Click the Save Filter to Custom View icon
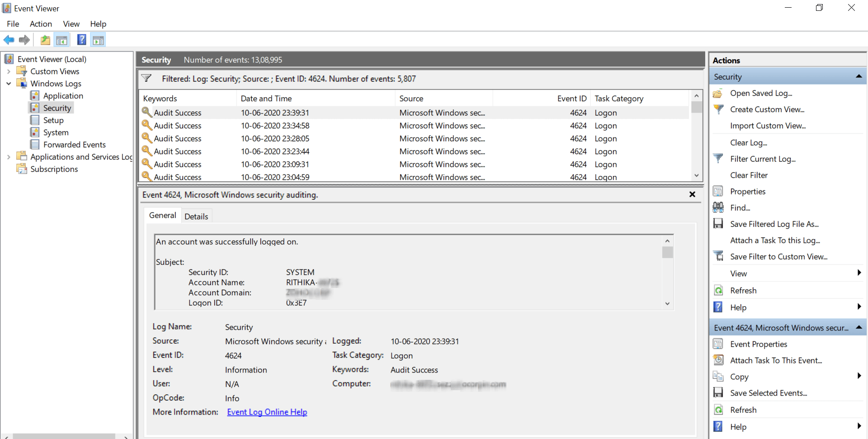The height and width of the screenshot is (439, 868). click(x=718, y=256)
